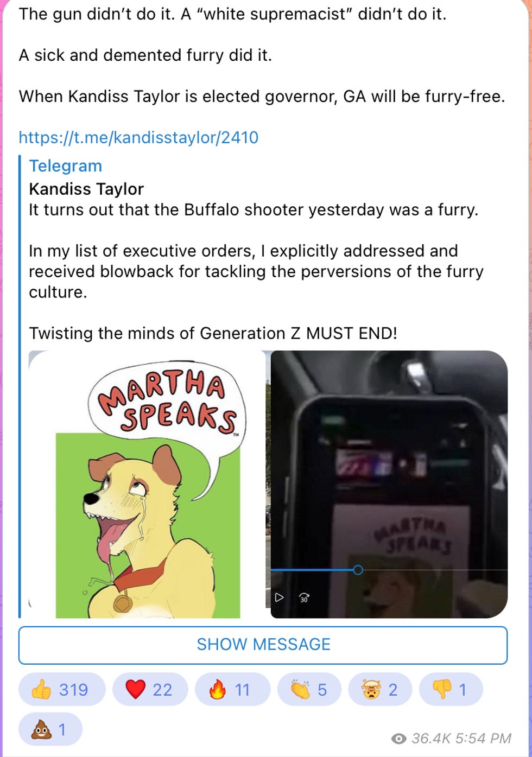Viewport: 532px width, 757px height.
Task: Click the Kandiss Taylor channel name
Action: (x=86, y=189)
